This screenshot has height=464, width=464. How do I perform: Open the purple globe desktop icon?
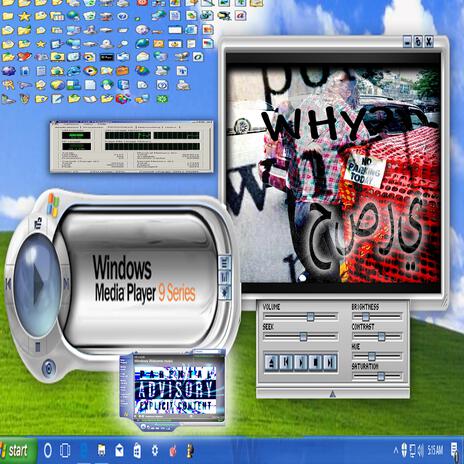click(x=8, y=71)
